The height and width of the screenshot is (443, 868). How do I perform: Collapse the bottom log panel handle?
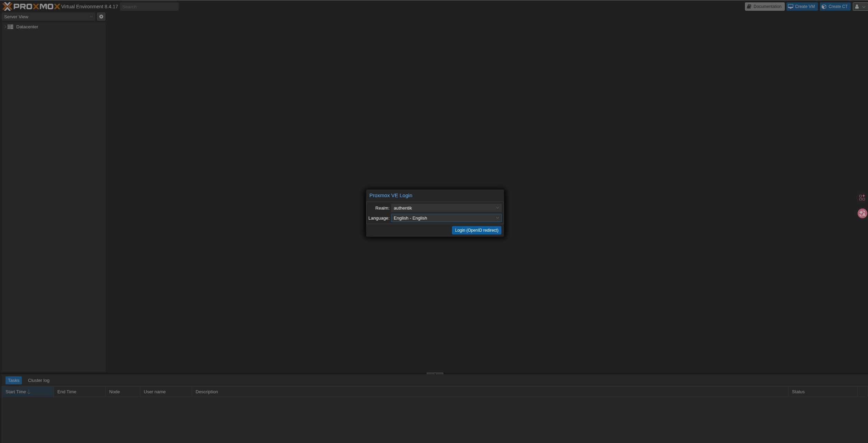(435, 373)
